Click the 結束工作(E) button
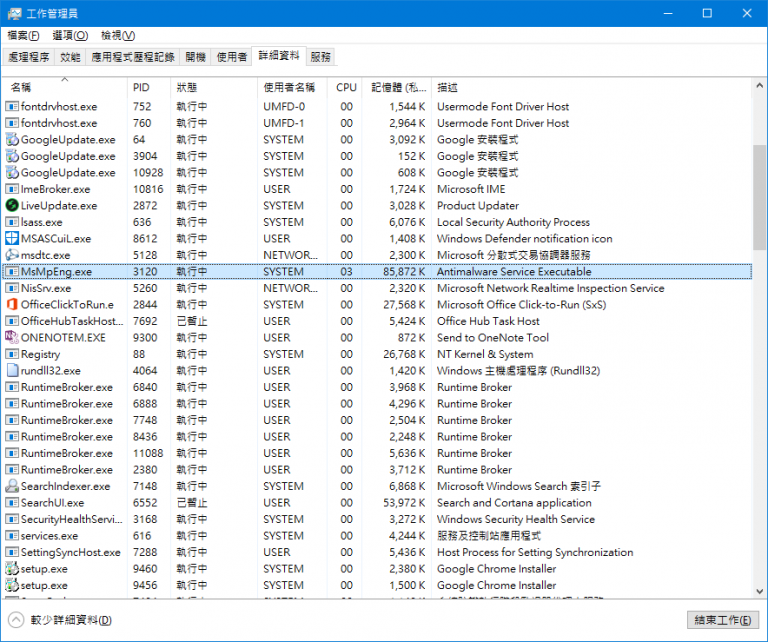 tap(722, 620)
